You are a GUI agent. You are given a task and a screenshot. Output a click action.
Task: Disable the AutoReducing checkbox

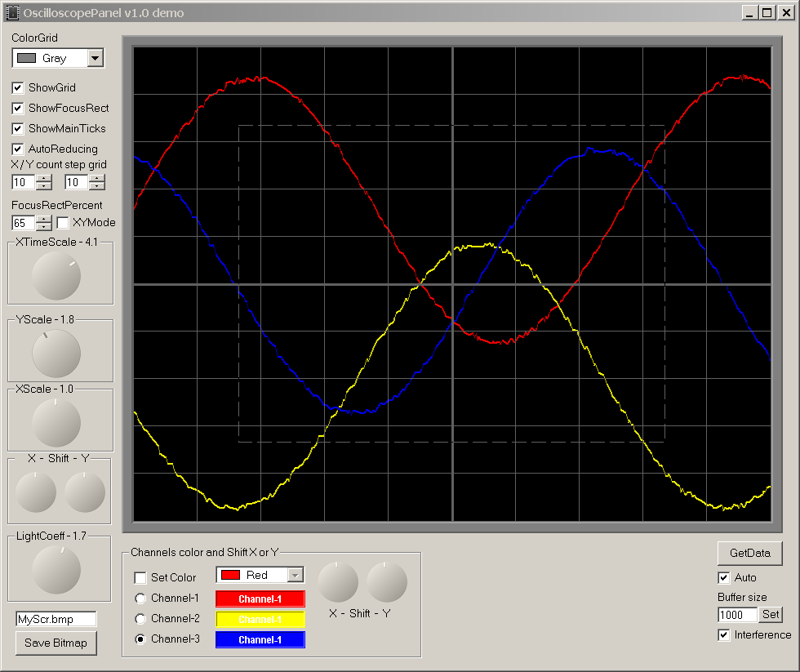18,149
